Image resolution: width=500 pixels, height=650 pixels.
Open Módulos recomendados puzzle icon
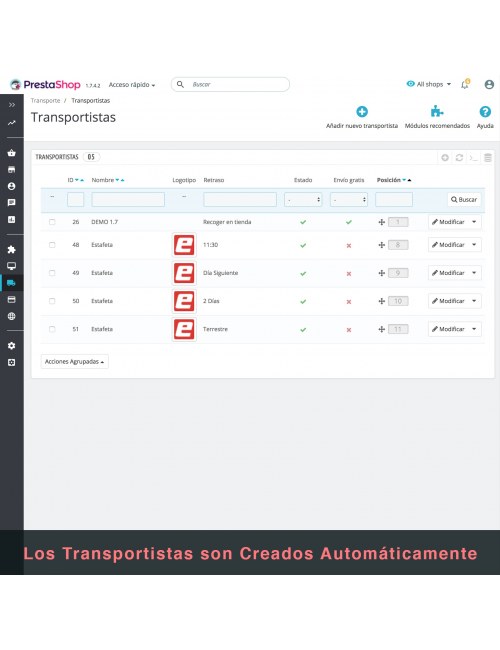coord(437,111)
